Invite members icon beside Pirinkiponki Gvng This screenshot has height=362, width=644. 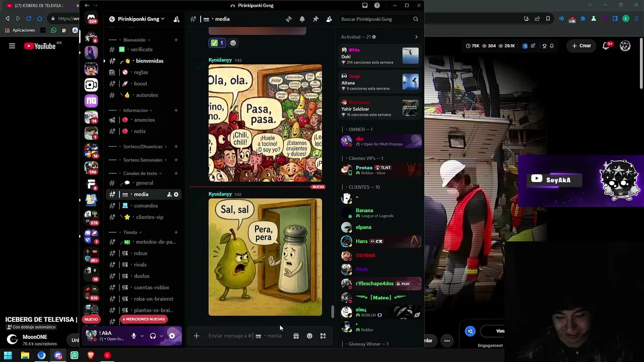(177, 19)
